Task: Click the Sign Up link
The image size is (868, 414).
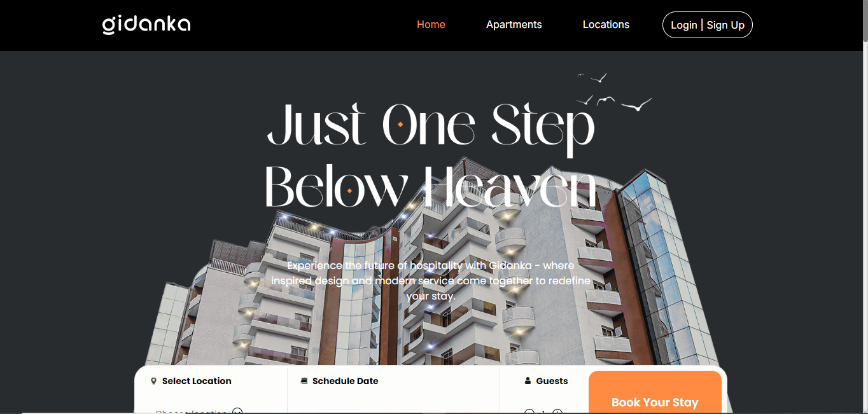Action: click(725, 25)
